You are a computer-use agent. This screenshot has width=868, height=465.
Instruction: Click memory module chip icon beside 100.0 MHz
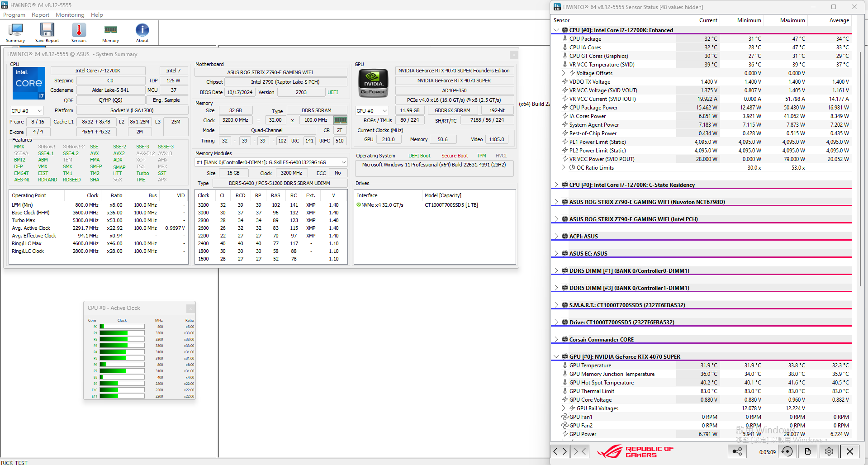(340, 120)
